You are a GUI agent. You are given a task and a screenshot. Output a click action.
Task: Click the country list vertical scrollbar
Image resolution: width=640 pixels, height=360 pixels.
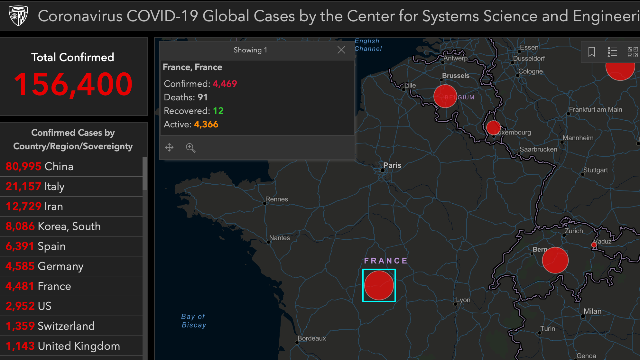click(x=145, y=173)
